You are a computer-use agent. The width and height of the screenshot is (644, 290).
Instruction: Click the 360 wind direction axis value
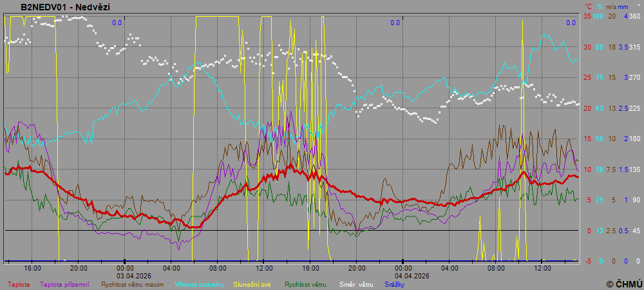(634, 16)
